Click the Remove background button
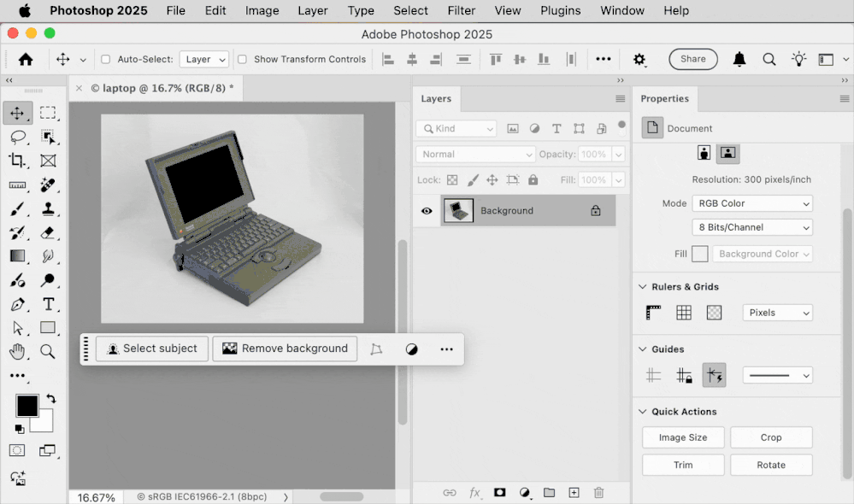 285,349
